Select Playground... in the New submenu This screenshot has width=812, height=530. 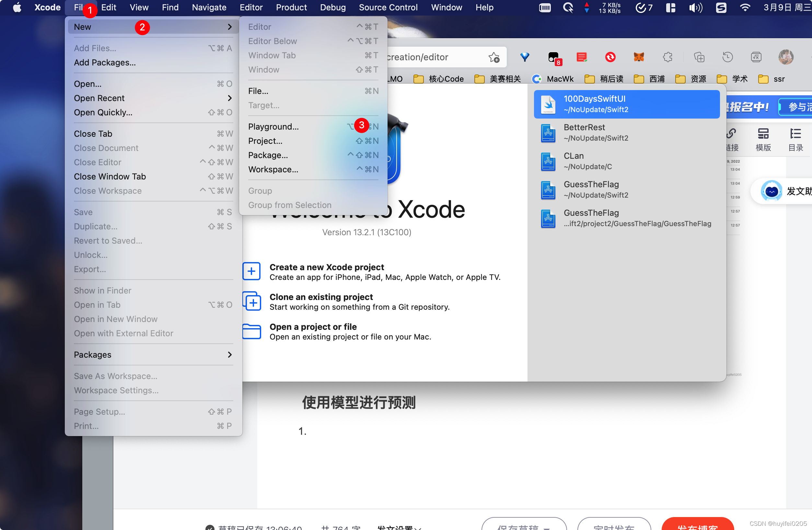click(313, 127)
